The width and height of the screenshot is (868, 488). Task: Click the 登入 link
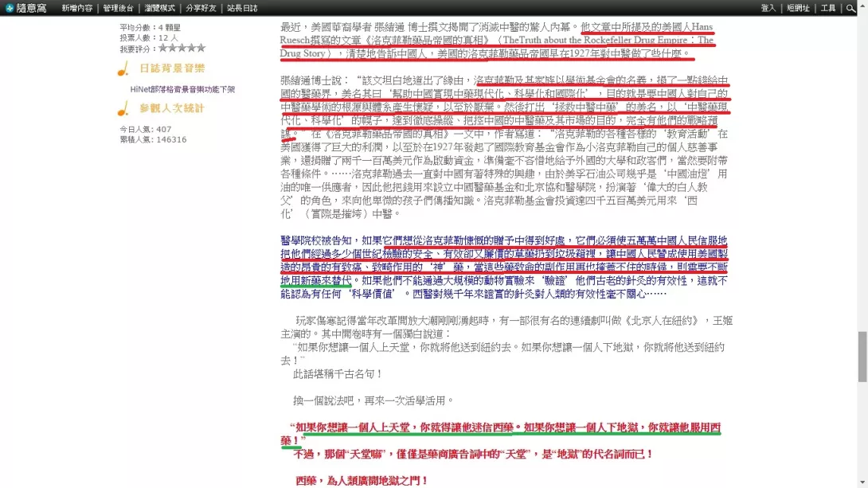(x=768, y=8)
